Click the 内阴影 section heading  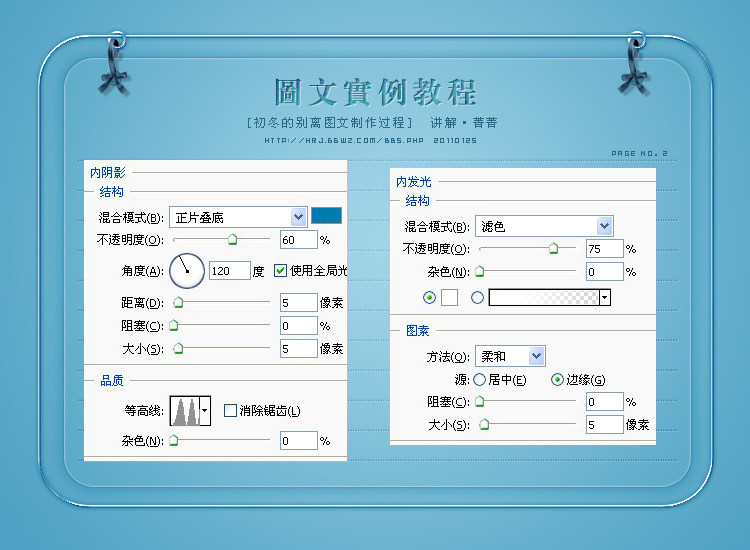pos(108,172)
